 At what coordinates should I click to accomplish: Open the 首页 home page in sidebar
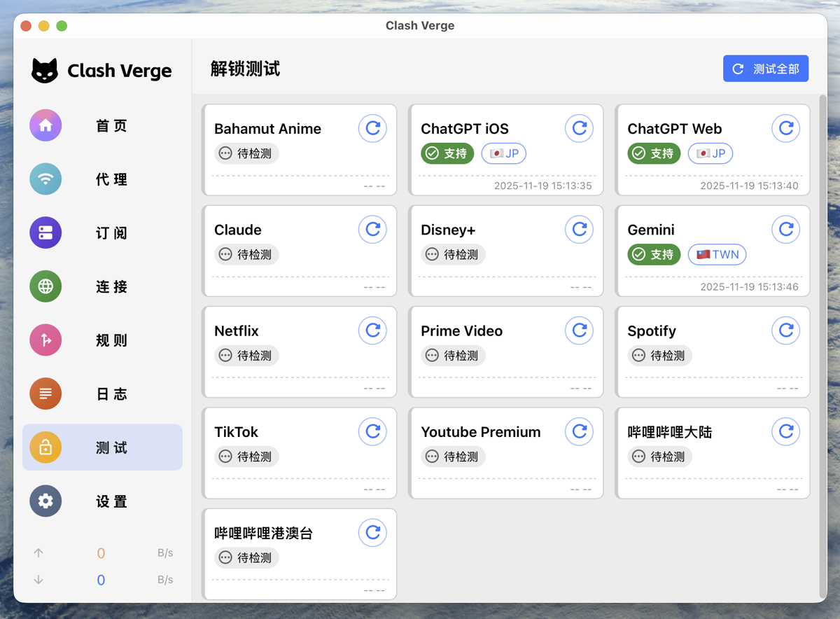pyautogui.click(x=102, y=126)
